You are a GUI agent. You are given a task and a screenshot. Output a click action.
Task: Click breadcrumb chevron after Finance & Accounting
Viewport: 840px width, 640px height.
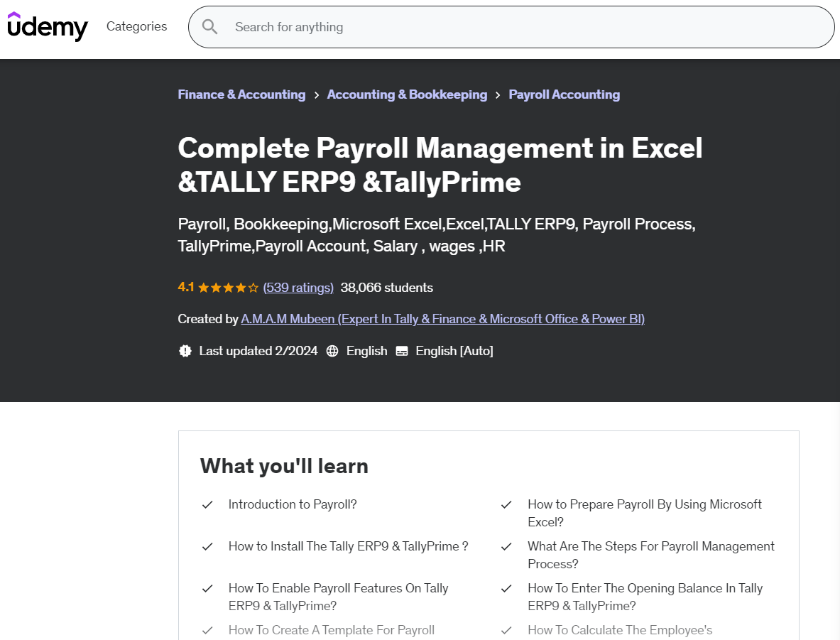[317, 95]
